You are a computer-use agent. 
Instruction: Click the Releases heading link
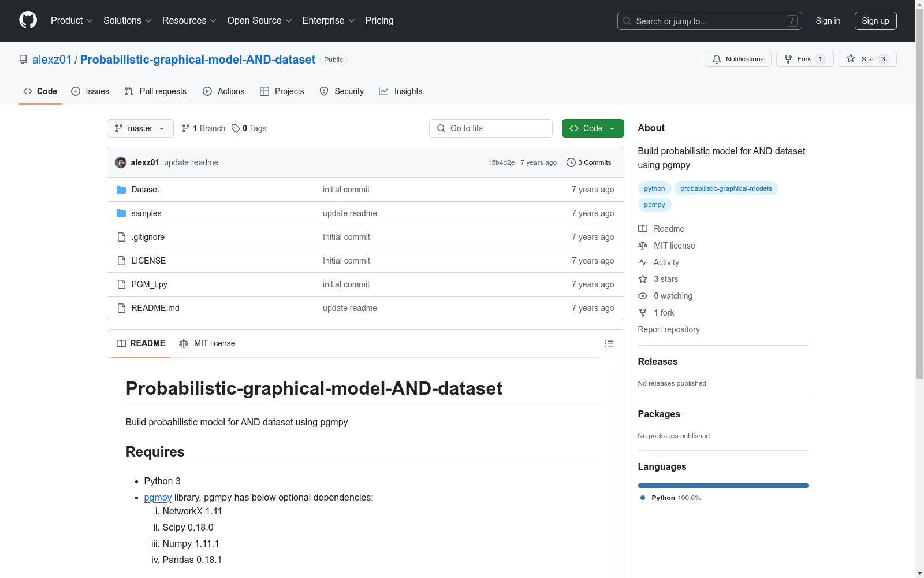pyautogui.click(x=658, y=361)
